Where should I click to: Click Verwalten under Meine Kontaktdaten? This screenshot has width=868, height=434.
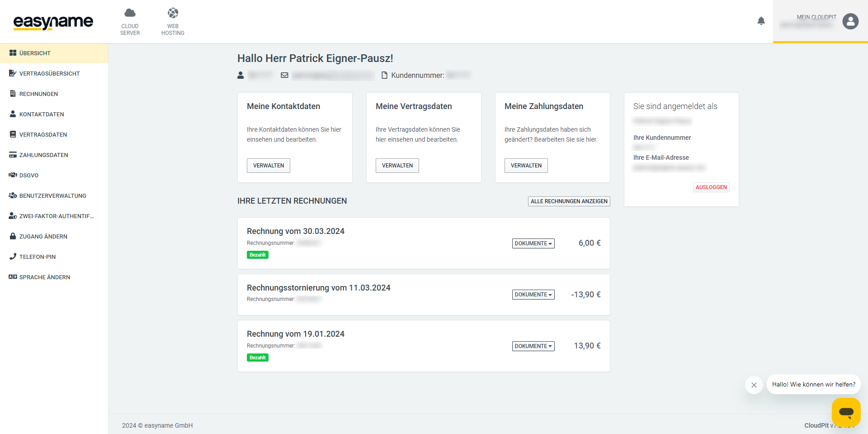[268, 166]
